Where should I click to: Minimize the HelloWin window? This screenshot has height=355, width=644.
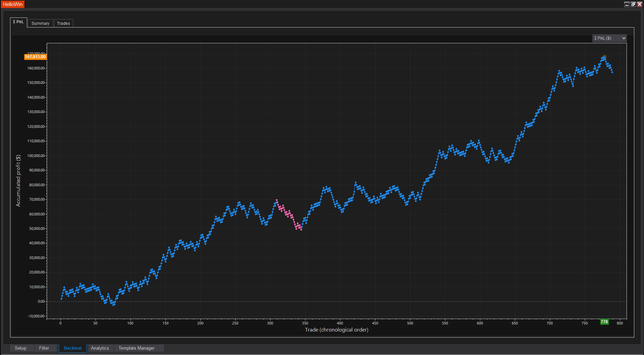[627, 4]
